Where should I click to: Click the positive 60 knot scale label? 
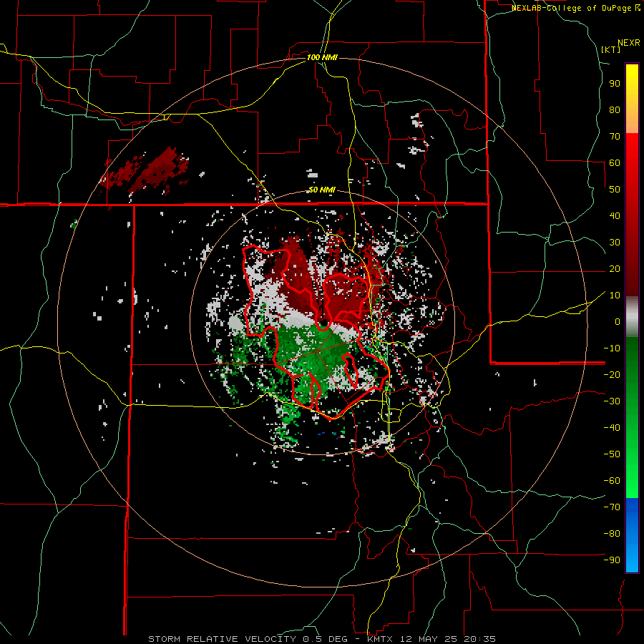(615, 162)
